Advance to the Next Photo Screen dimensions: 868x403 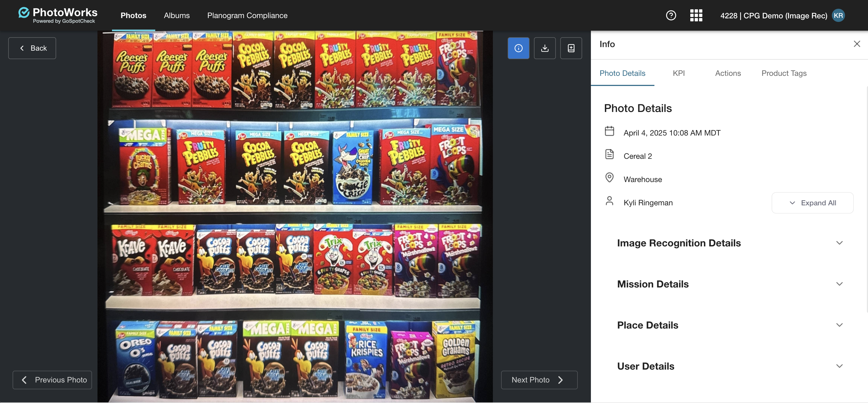(539, 380)
